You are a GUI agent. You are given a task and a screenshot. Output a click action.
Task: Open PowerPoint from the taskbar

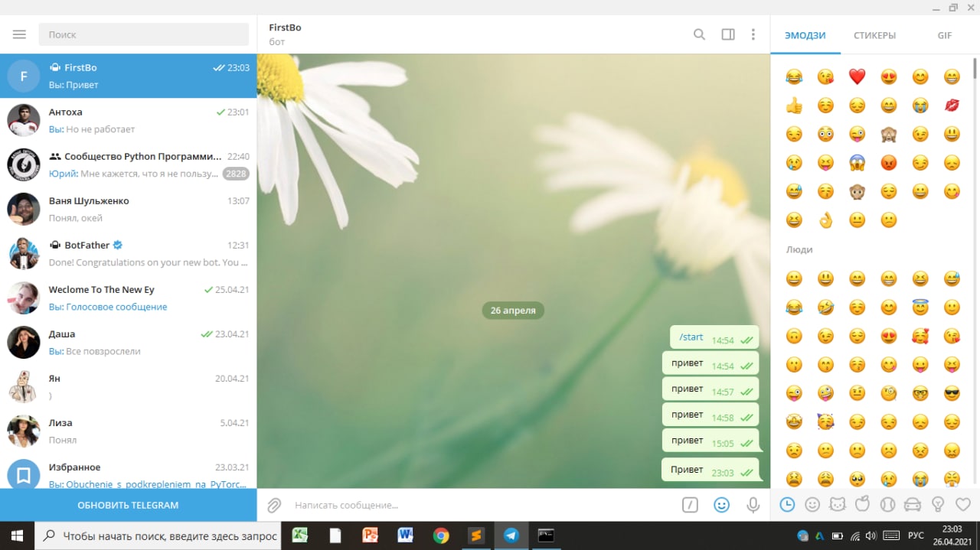pos(371,535)
